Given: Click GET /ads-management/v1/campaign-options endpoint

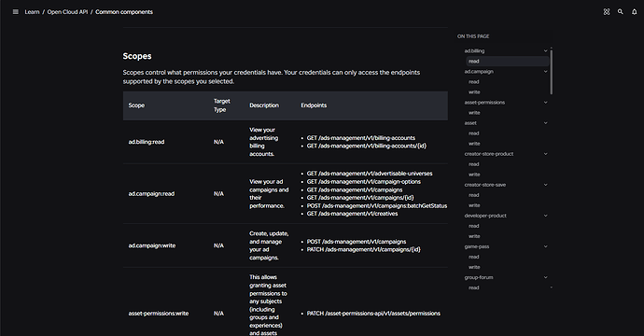Looking at the screenshot, I should (364, 182).
